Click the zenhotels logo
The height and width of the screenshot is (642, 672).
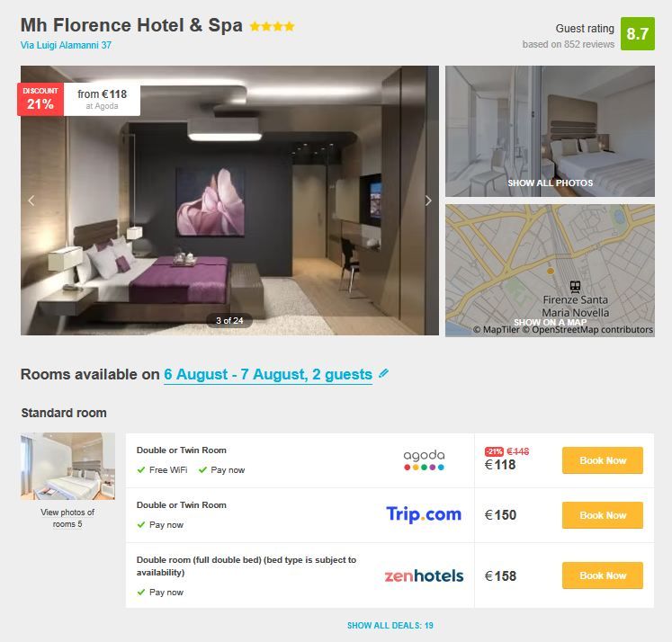[x=424, y=575]
